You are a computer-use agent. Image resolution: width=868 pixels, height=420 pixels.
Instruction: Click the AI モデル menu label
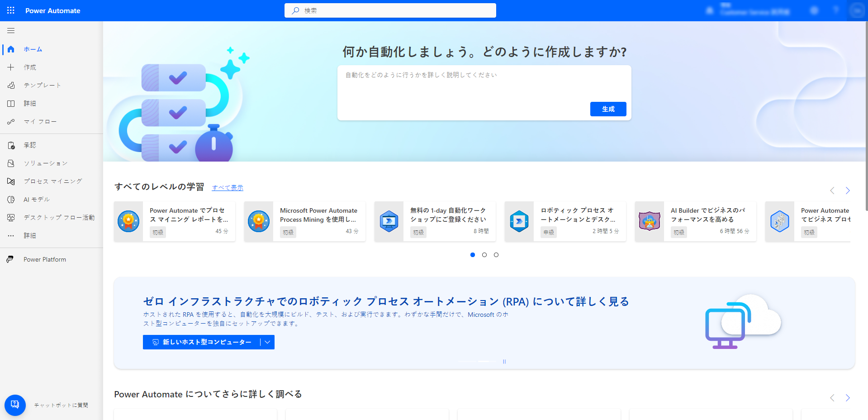[37, 200]
